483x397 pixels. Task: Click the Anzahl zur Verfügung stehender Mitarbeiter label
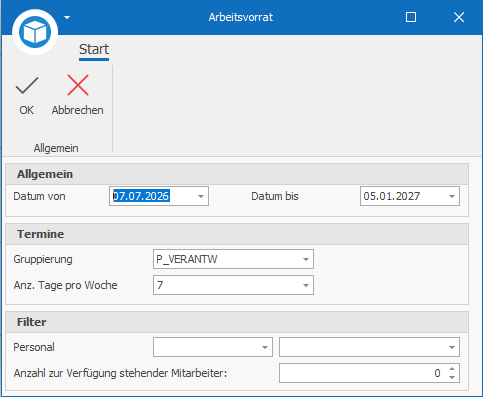tap(120, 373)
